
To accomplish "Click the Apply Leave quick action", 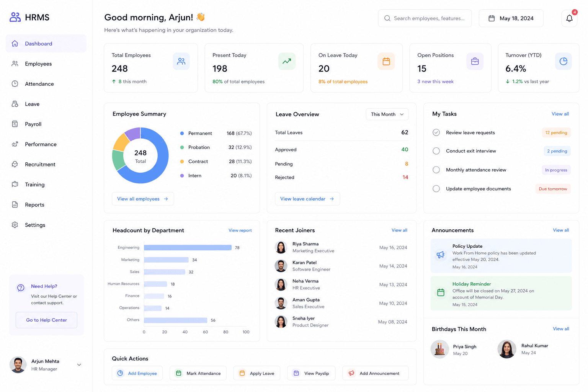I will point(257,373).
